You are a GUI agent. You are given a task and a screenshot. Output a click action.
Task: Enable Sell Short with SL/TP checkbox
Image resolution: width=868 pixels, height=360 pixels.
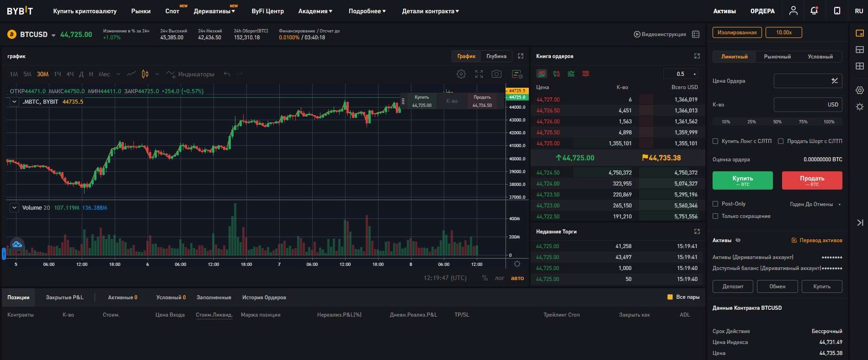tap(781, 141)
